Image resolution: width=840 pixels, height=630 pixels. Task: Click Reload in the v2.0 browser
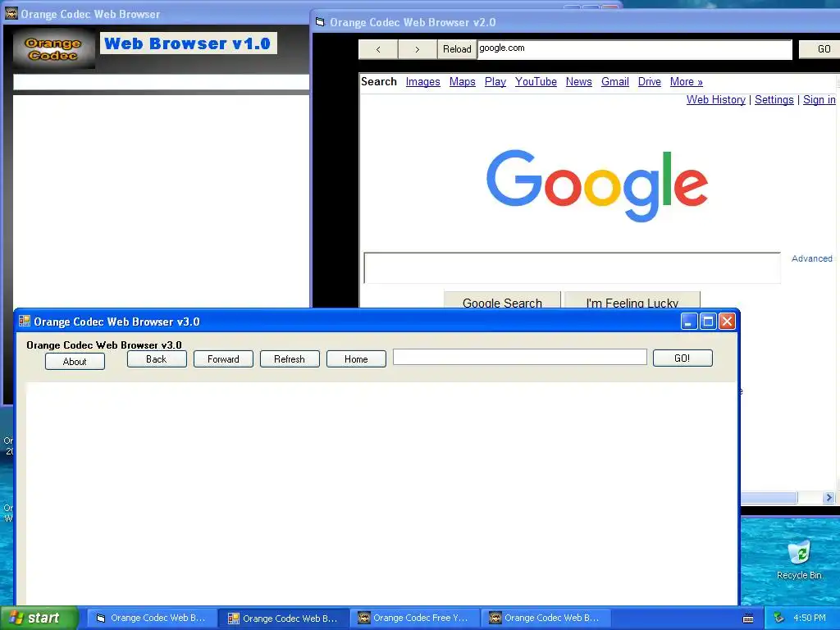(457, 49)
